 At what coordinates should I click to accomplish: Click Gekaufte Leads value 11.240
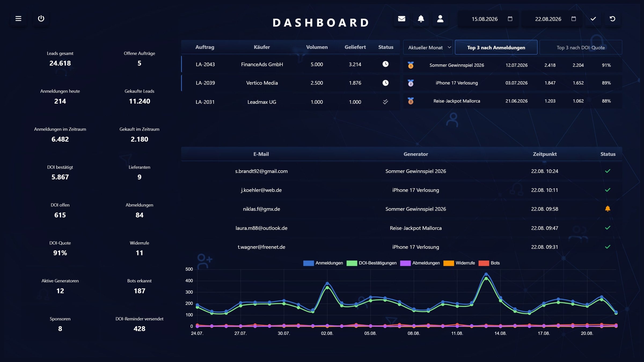pyautogui.click(x=139, y=101)
